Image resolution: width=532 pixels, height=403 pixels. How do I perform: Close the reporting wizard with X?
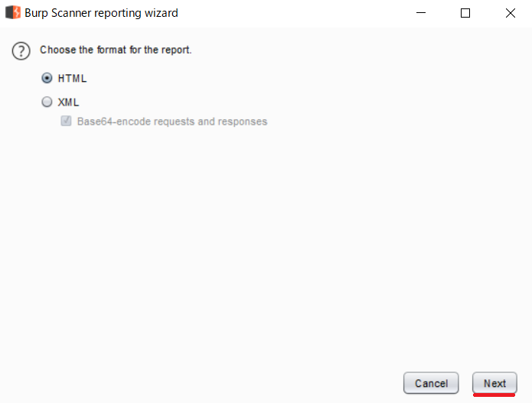tap(510, 13)
